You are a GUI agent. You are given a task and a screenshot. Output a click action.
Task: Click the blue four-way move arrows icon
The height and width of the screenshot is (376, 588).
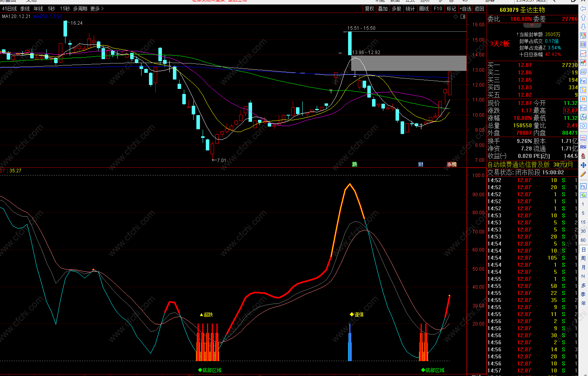pyautogui.click(x=583, y=165)
